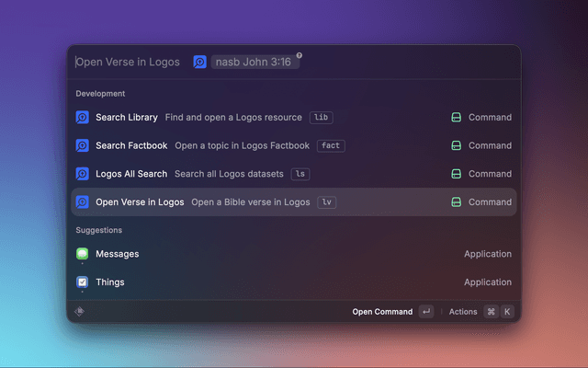588x368 pixels.
Task: Click the Logos icon beside Search Library
Action: coord(83,118)
